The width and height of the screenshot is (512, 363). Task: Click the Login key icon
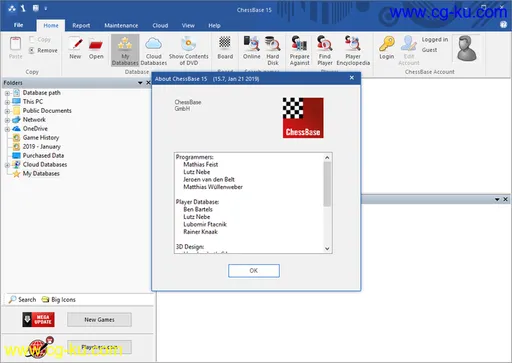coord(387,48)
